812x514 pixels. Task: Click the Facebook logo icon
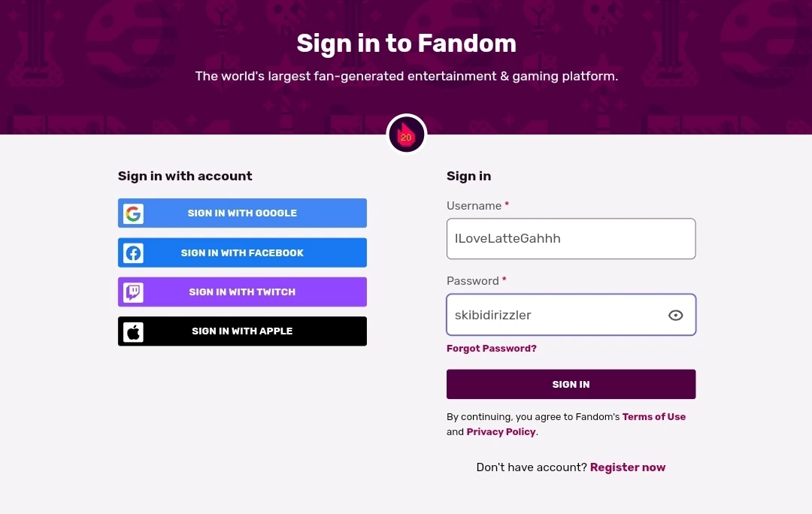(x=132, y=252)
